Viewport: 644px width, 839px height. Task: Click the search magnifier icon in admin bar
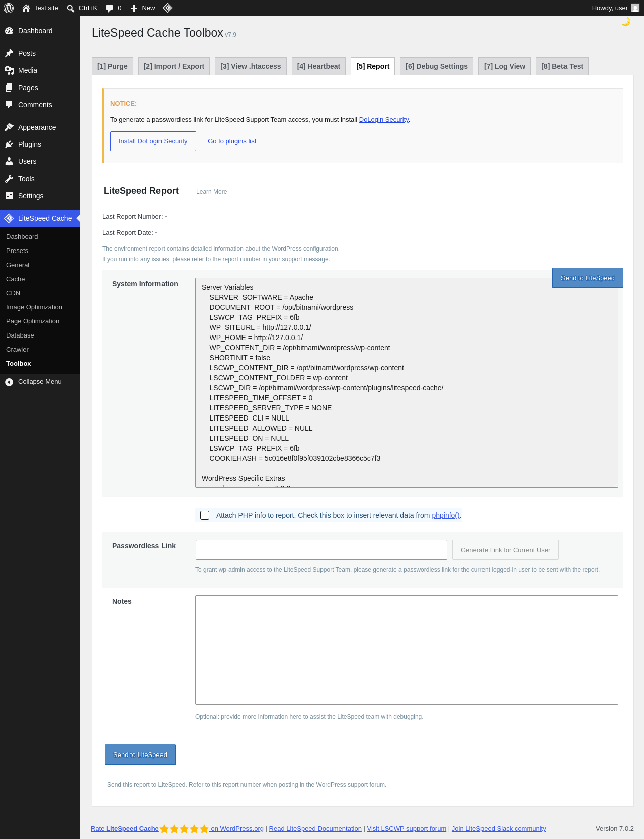point(71,8)
